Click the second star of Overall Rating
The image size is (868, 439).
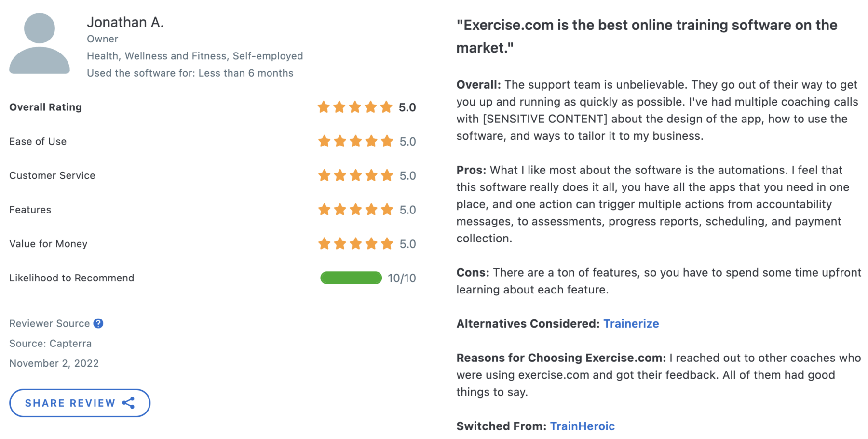pyautogui.click(x=340, y=107)
